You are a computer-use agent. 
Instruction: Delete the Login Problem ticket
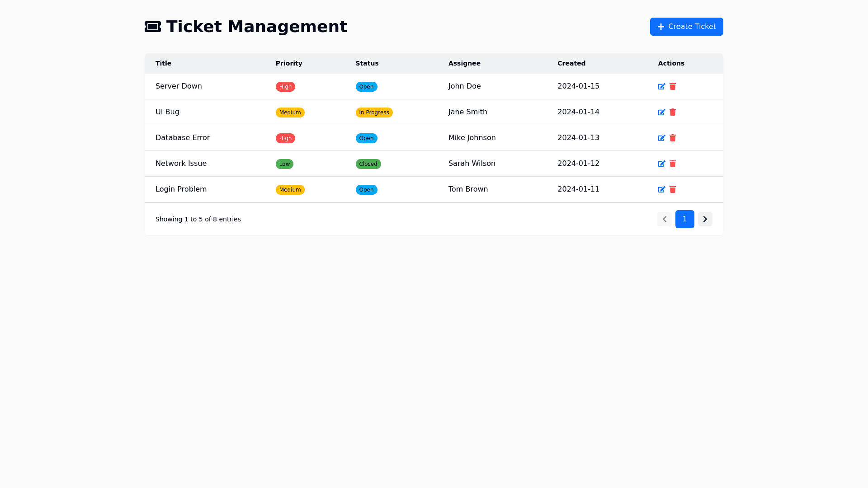point(673,189)
